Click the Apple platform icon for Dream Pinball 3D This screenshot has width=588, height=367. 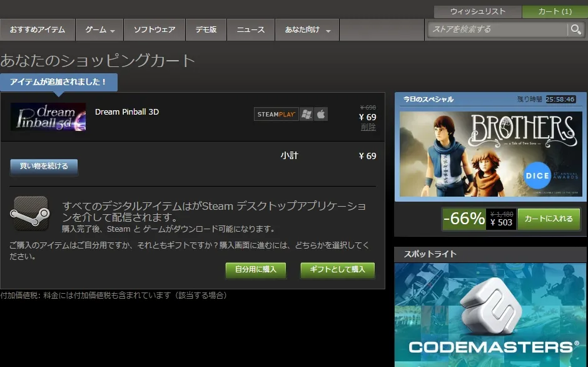tap(321, 114)
